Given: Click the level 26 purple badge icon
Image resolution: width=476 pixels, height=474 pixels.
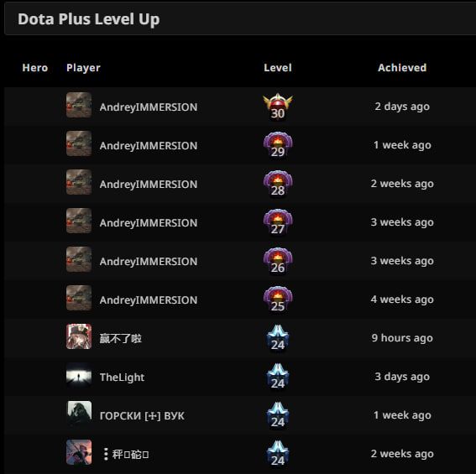Looking at the screenshot, I should coord(278,260).
